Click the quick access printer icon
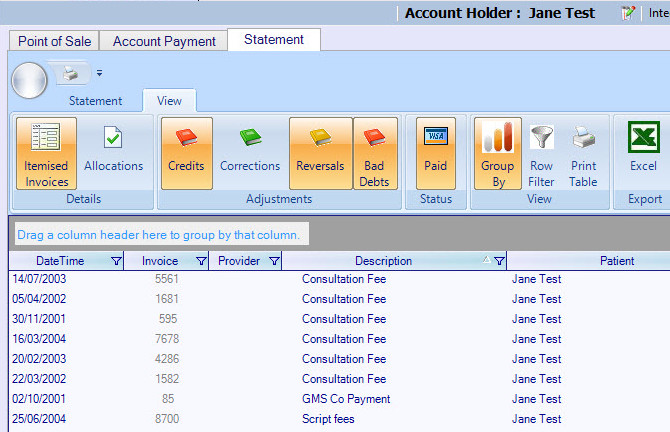 coord(71,73)
